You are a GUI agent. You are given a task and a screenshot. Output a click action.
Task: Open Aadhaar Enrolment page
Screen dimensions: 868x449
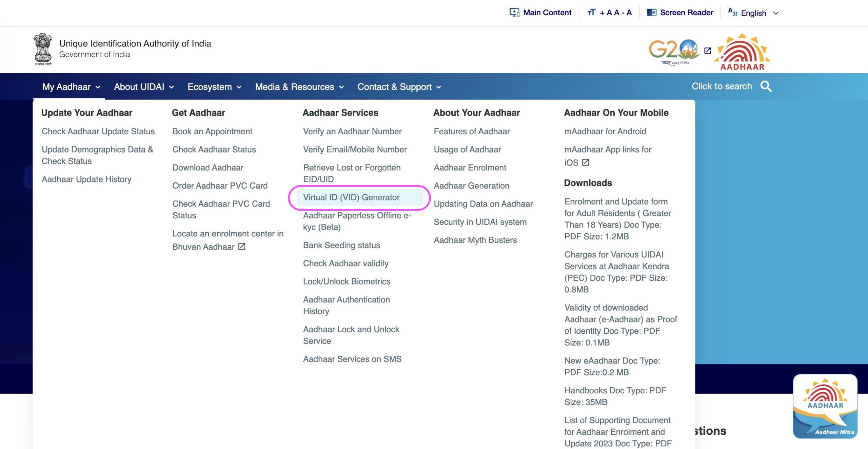pyautogui.click(x=470, y=168)
